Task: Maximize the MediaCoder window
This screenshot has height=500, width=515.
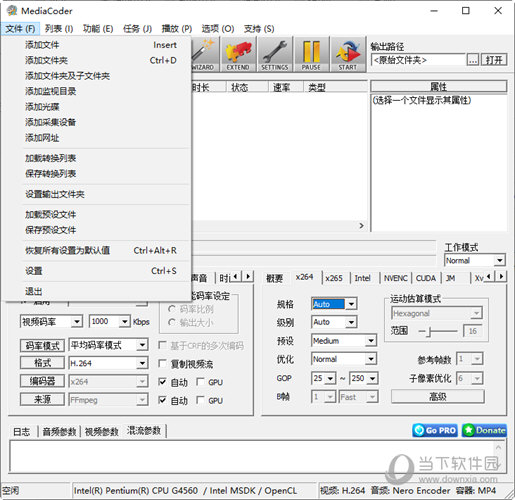Action: click(465, 11)
